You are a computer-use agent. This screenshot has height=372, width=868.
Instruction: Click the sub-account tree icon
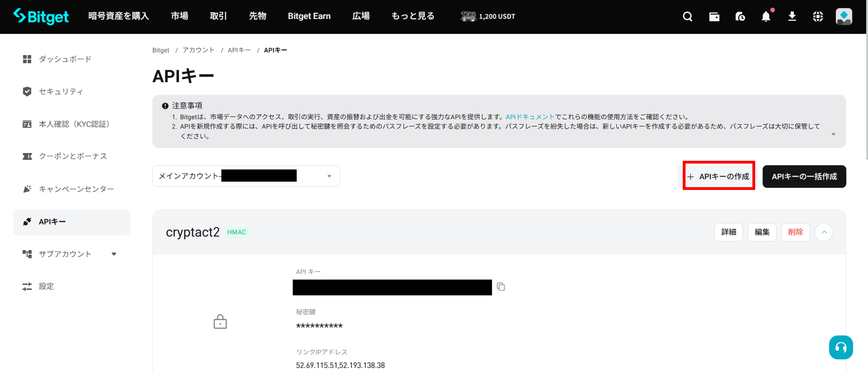point(27,254)
